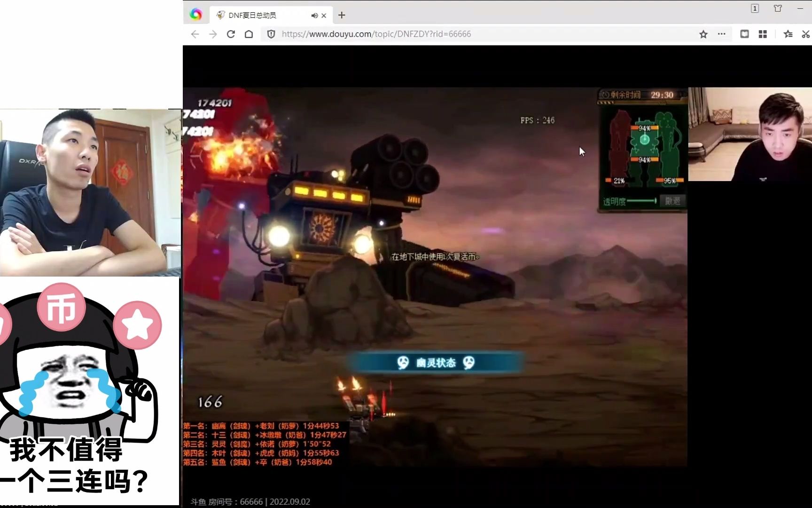Open the reading list panel icon

(x=745, y=34)
